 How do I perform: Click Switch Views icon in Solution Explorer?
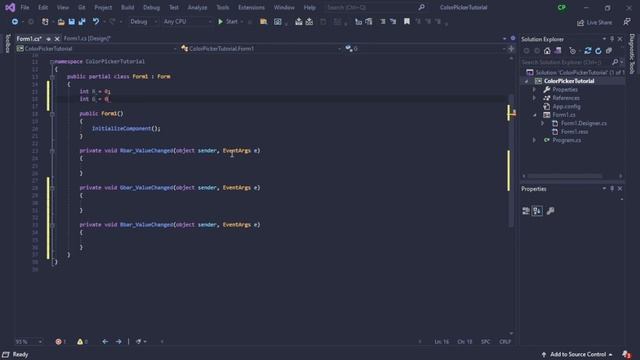click(558, 51)
